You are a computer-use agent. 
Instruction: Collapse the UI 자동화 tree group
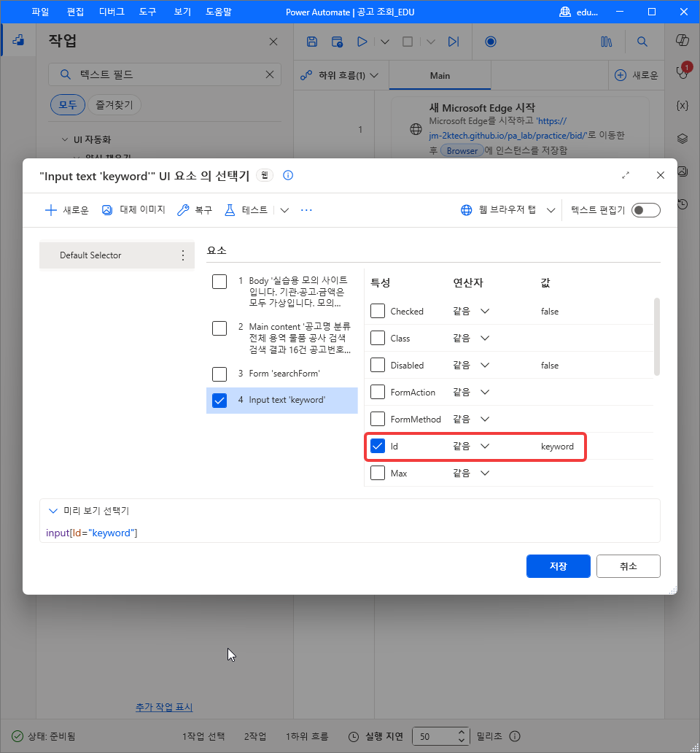[65, 139]
